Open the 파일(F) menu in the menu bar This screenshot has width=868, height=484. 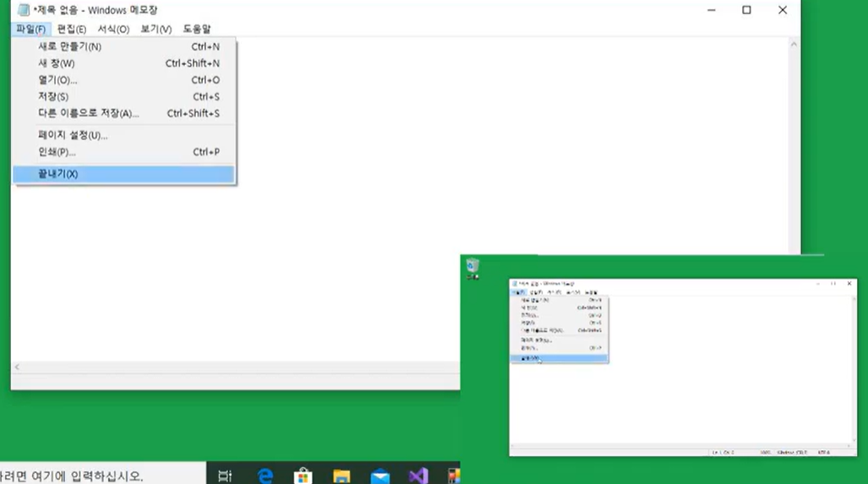click(x=30, y=29)
